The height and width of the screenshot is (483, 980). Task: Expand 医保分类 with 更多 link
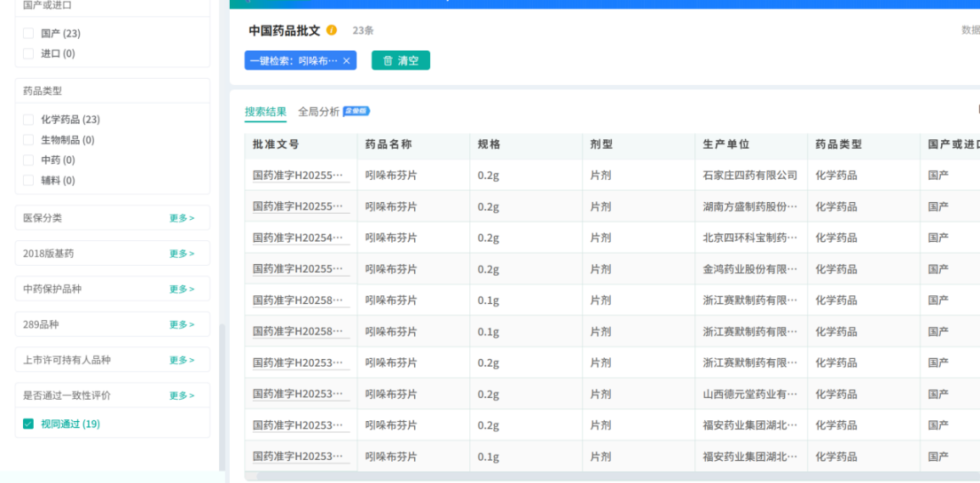pos(182,218)
